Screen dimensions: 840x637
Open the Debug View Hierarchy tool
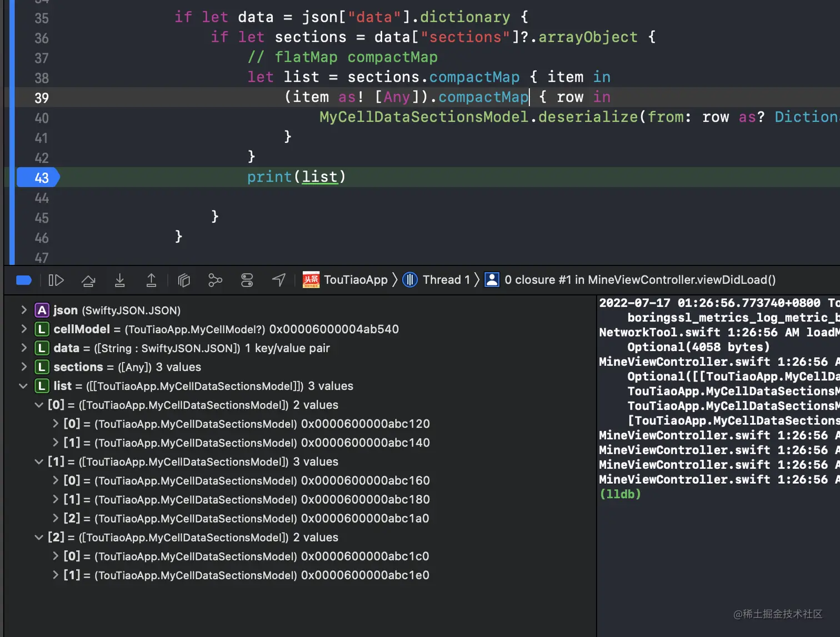tap(184, 280)
